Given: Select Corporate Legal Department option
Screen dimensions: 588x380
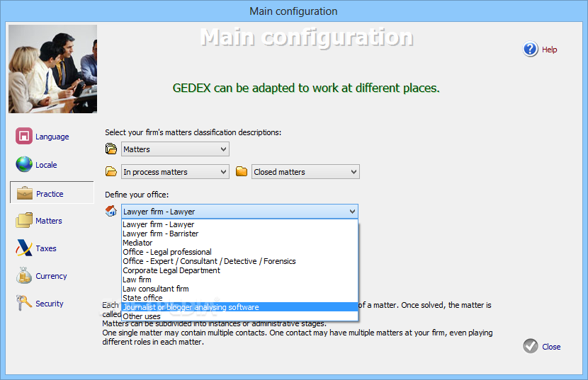Looking at the screenshot, I should [240, 270].
